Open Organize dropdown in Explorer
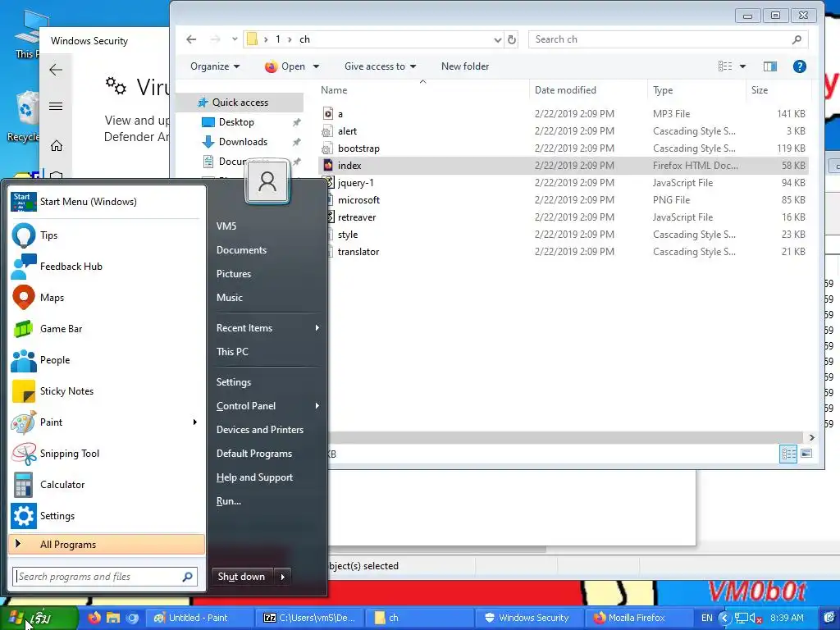This screenshot has width=840, height=630. click(215, 66)
